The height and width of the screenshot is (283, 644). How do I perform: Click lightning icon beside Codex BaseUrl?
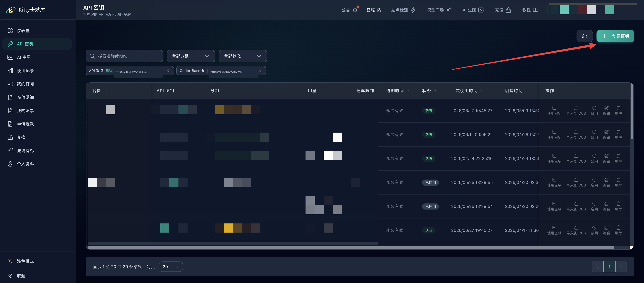pyautogui.click(x=260, y=71)
